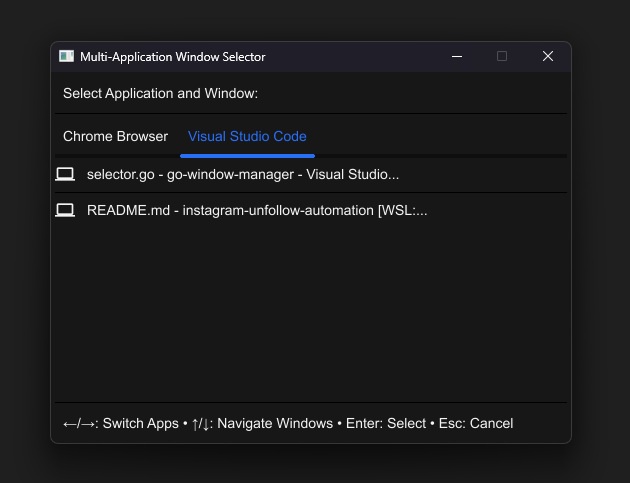Click the laptop icon beside README.md entry
The width and height of the screenshot is (630, 483).
65,210
